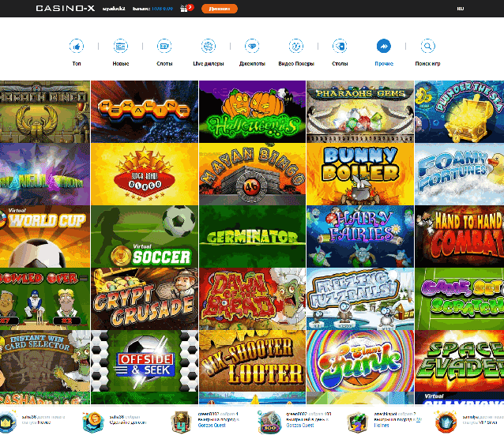Click the Топ thumbs-up category icon
The image size is (504, 439).
click(x=77, y=47)
